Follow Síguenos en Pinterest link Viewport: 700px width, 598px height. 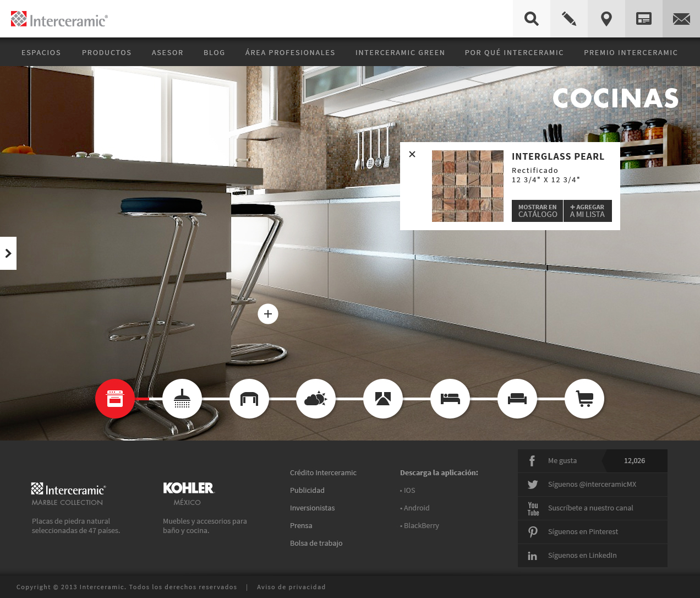point(583,532)
